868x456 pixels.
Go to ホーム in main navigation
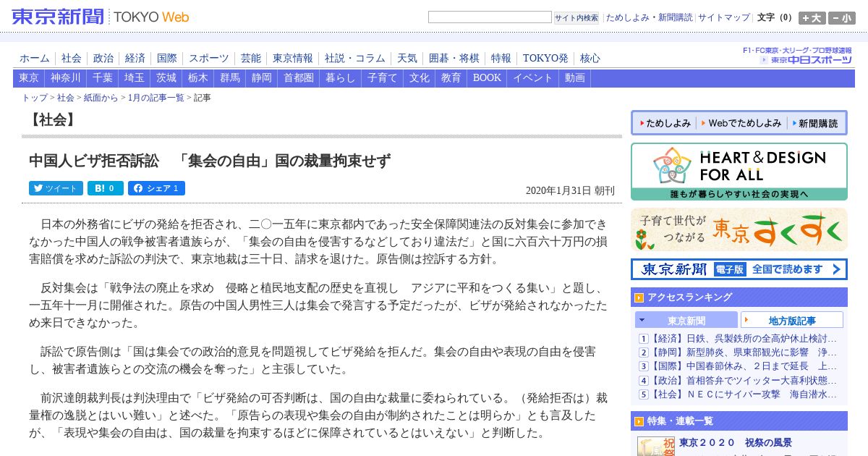click(x=35, y=59)
